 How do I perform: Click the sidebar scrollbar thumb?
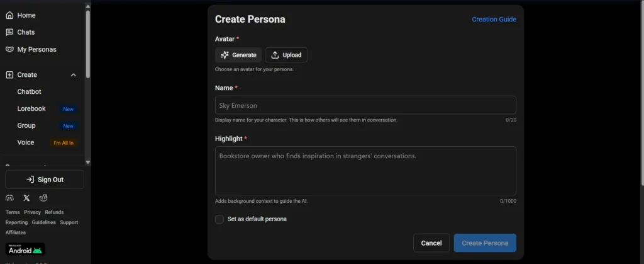88,44
